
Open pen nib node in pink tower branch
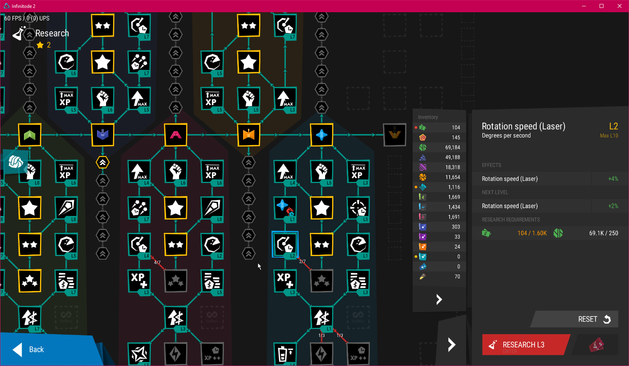tap(212, 208)
